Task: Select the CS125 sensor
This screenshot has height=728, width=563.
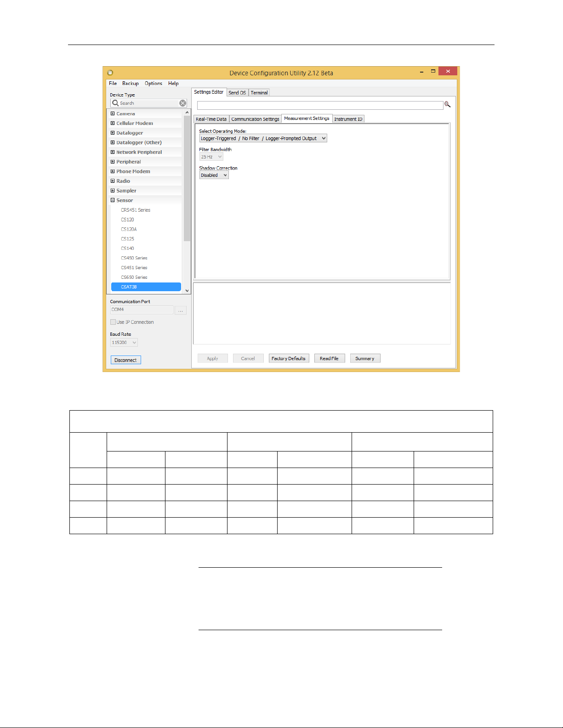Action: [127, 239]
